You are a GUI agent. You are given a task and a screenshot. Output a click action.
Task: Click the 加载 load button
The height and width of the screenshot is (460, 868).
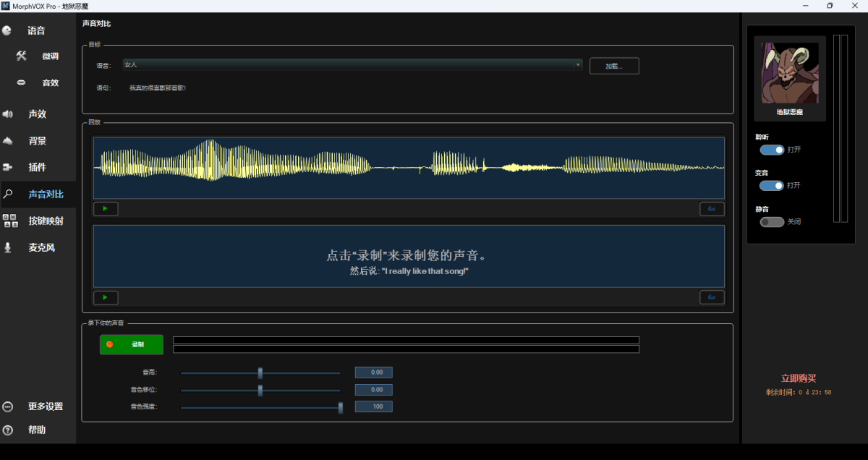(613, 65)
